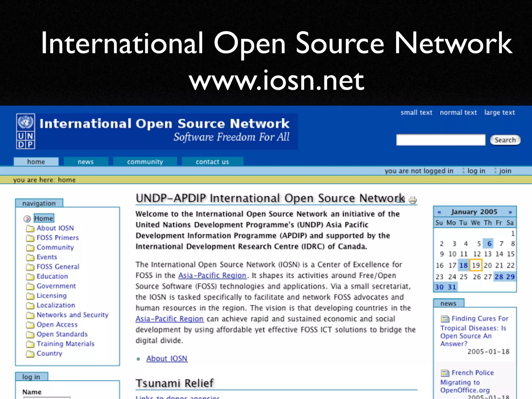This screenshot has height=399, width=532.
Task: Follow the second Asia-Pacific Region link
Action: 170,319
